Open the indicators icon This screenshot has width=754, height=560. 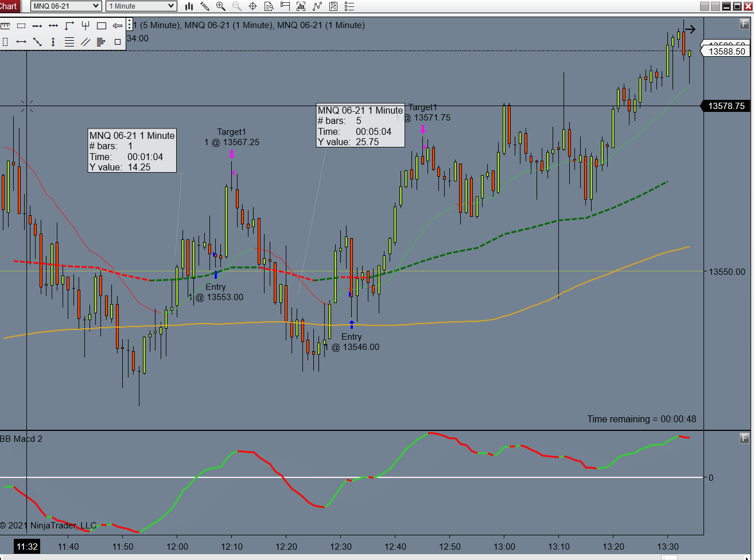coord(301,6)
